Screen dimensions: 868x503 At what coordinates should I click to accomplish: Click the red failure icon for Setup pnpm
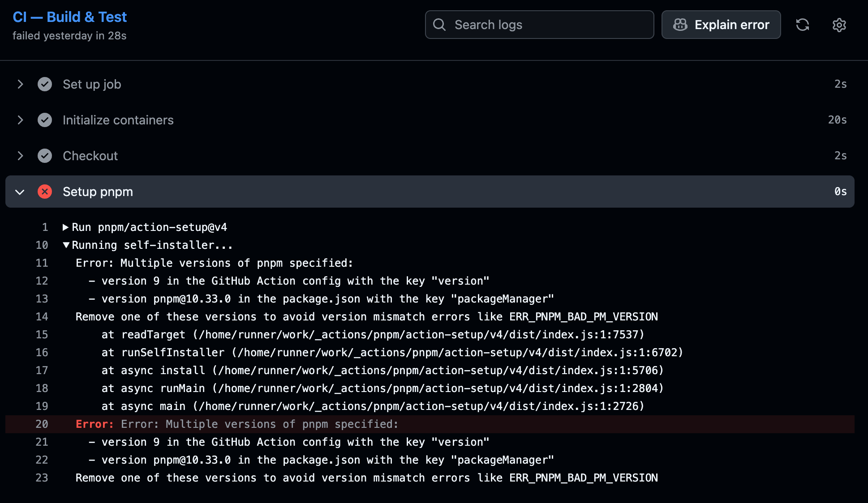[45, 192]
